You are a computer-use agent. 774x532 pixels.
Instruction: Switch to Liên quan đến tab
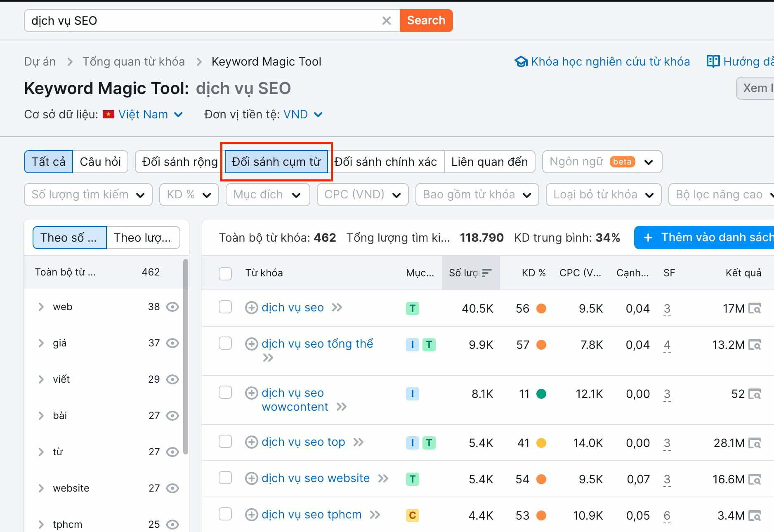point(489,162)
